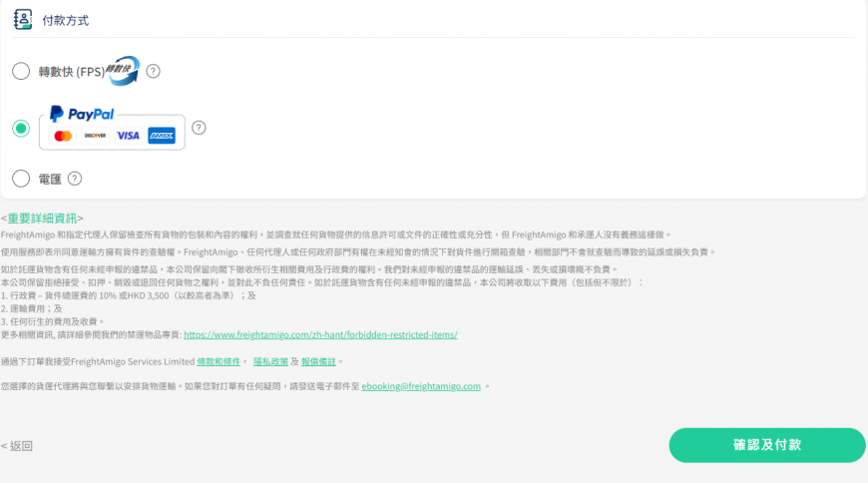This screenshot has width=868, height=483.
Task: Go back with the < 返回 link
Action: point(17,446)
